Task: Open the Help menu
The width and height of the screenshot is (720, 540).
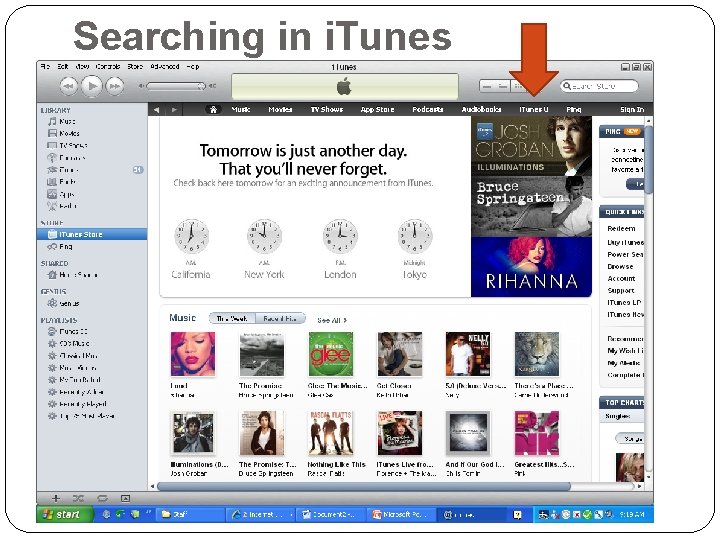Action: point(193,67)
